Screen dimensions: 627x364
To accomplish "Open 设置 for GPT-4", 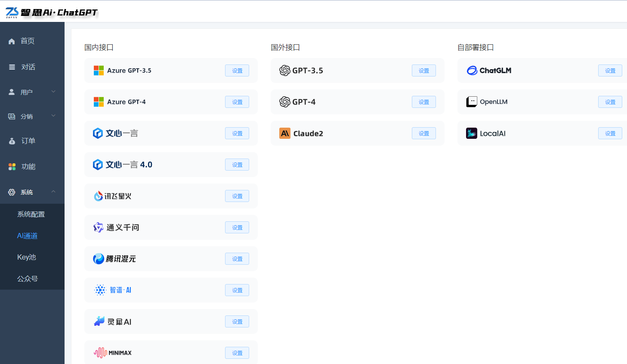I will coord(424,102).
